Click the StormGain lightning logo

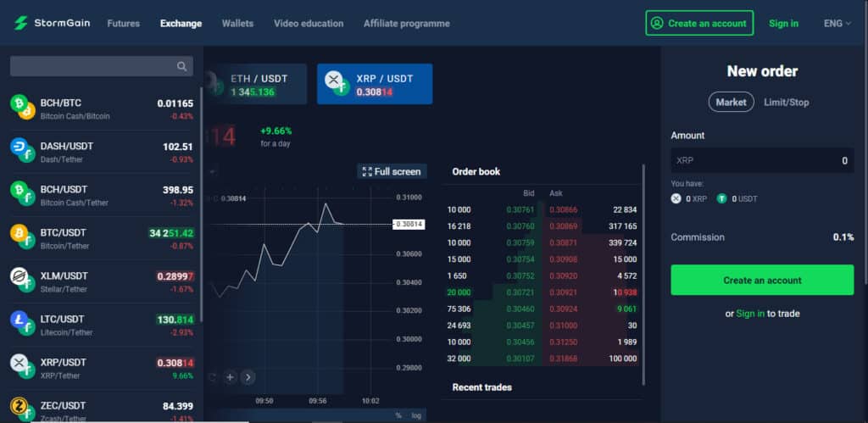pyautogui.click(x=20, y=23)
